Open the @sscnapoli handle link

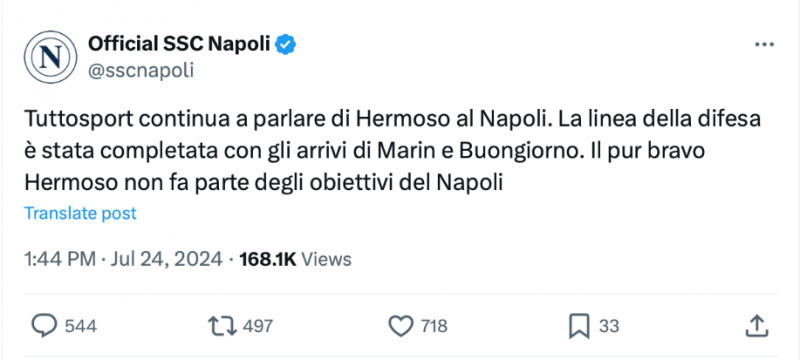141,70
